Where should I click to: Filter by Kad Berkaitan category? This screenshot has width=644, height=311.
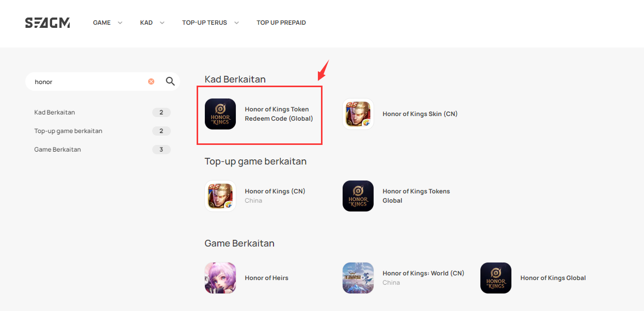coord(102,112)
